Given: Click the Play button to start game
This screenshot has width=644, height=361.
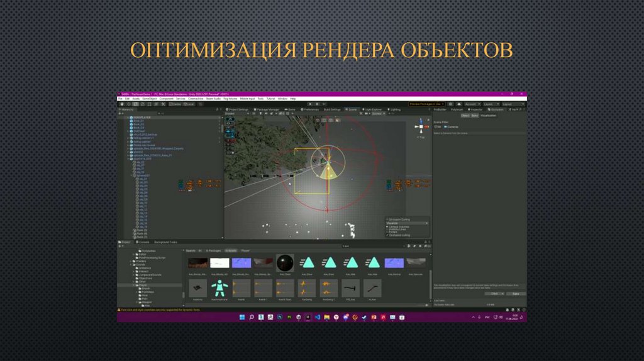Looking at the screenshot, I should (310, 104).
